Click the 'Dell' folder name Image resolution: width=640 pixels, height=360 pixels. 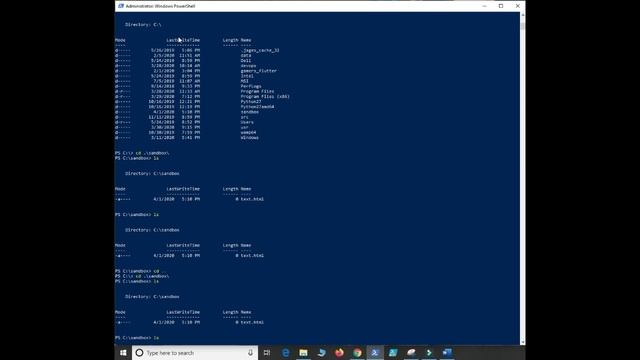[x=246, y=60]
